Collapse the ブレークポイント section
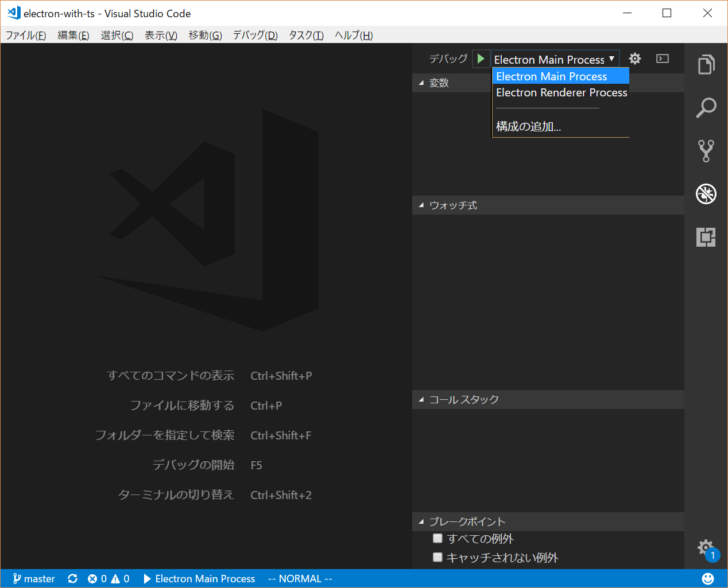Viewport: 728px width, 588px height. (x=548, y=521)
